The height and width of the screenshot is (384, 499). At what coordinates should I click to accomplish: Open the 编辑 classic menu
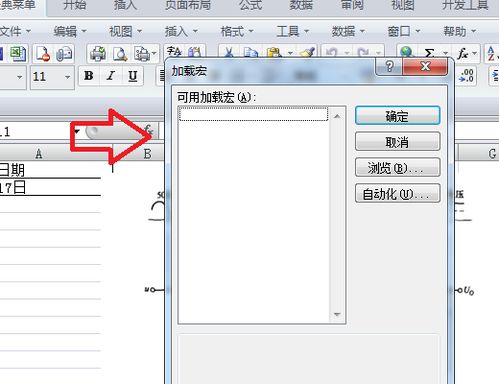coord(70,32)
